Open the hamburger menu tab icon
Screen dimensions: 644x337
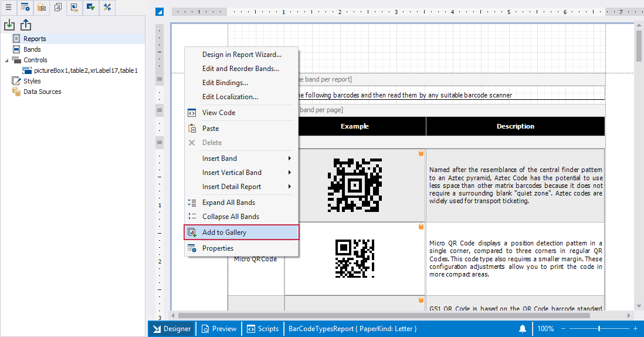8,8
